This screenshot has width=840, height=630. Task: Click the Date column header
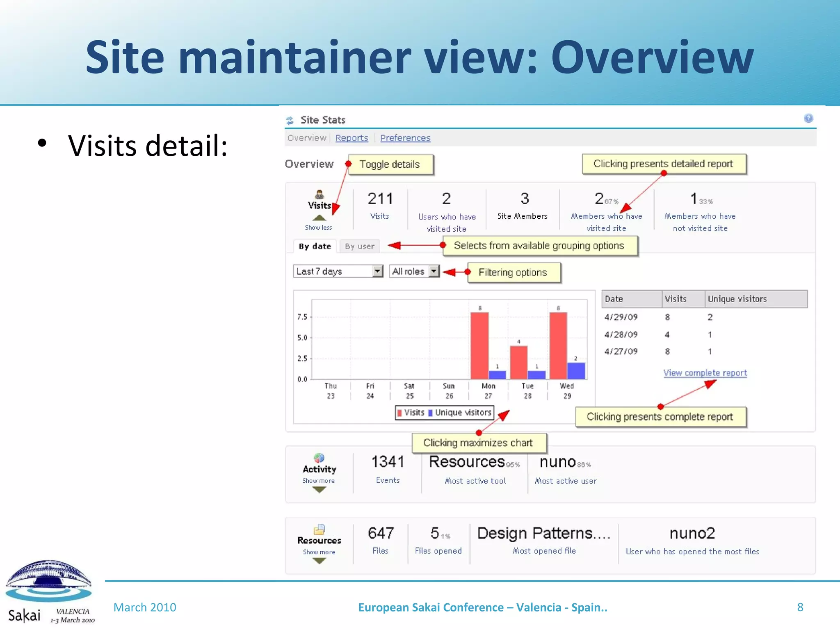(632, 299)
